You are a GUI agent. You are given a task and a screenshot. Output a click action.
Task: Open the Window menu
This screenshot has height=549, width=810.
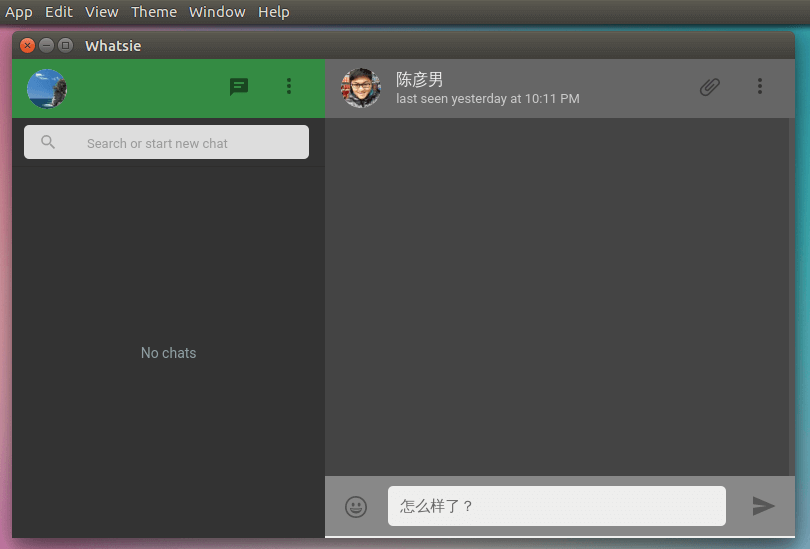point(217,12)
